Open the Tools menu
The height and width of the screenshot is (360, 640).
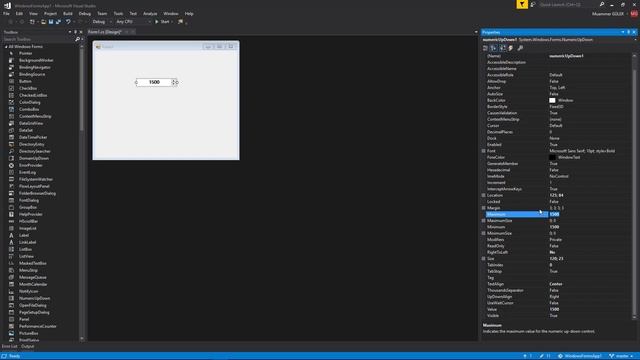118,13
